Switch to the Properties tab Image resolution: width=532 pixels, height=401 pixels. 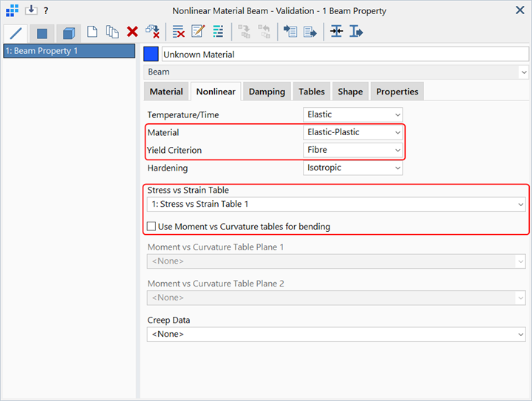398,92
